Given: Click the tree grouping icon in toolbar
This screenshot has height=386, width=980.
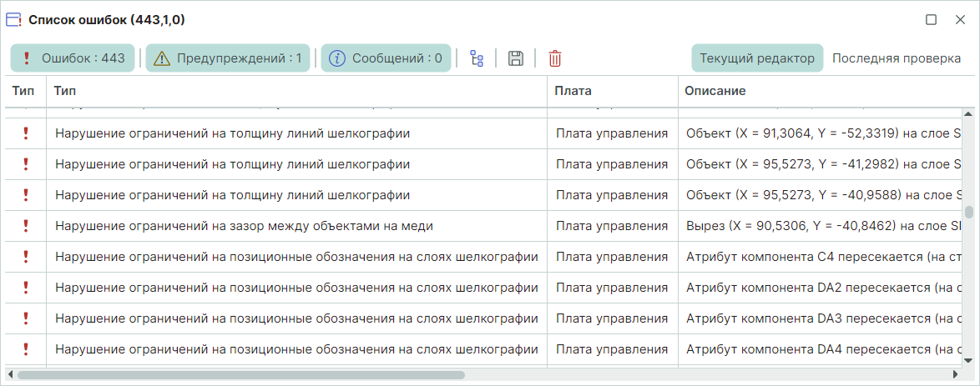Looking at the screenshot, I should tap(477, 58).
